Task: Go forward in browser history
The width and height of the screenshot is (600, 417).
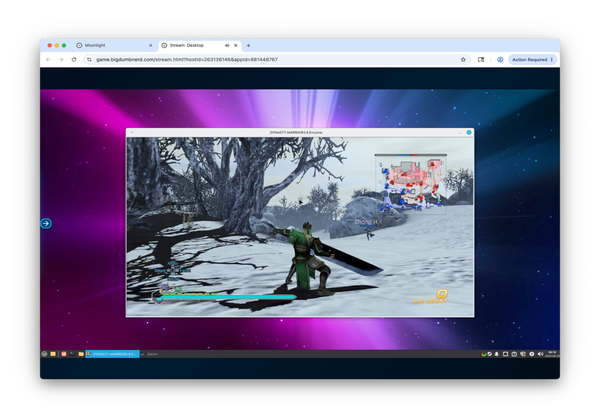Action: point(61,59)
